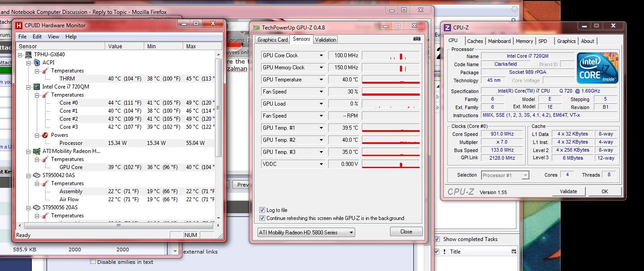Screen dimensions: 644x271
Task: Click thermometer icon under ST950042 0AS Temperatures
Action: coord(45,183)
